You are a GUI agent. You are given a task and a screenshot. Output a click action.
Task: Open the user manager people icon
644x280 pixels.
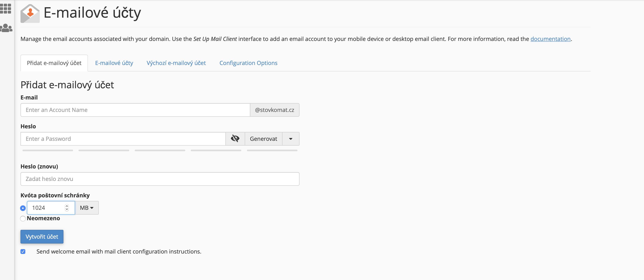tap(6, 28)
